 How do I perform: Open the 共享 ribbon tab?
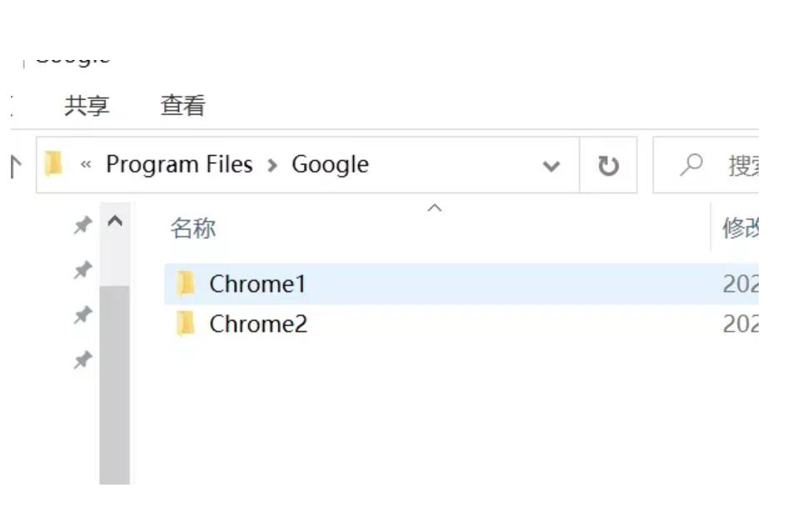[87, 106]
